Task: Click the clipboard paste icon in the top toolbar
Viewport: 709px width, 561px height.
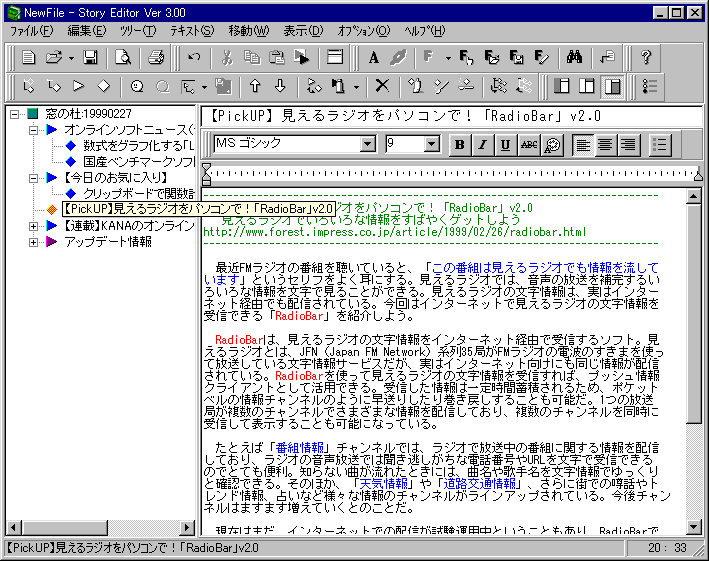Action: (276, 57)
